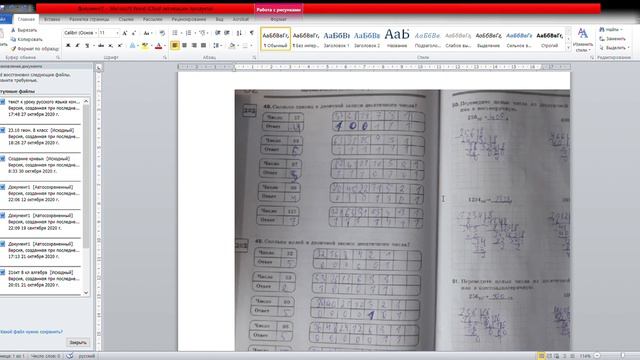Open the Вставка (Insert) tab
This screenshot has width=640, height=360.
(x=52, y=19)
